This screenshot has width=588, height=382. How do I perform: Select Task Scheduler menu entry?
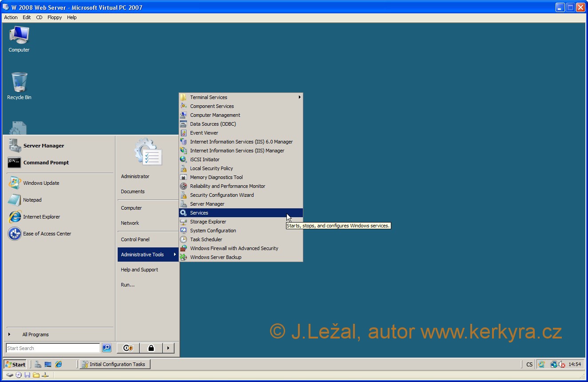point(206,239)
